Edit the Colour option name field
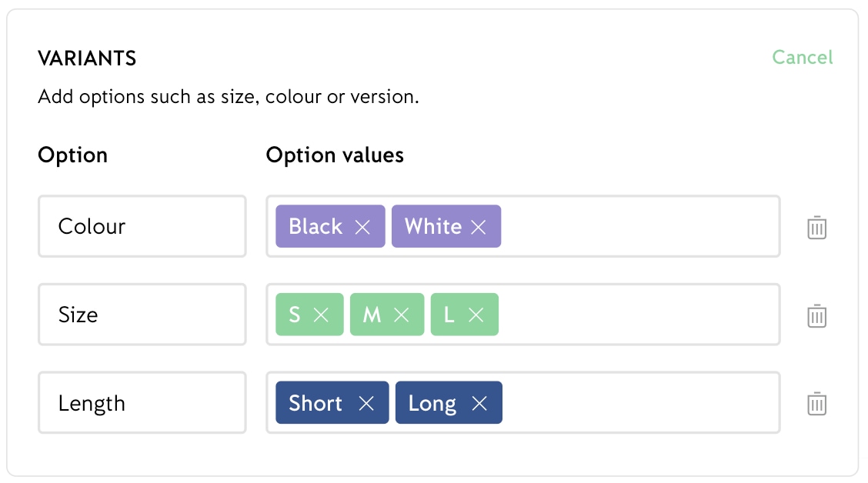This screenshot has height=483, width=868. click(142, 226)
